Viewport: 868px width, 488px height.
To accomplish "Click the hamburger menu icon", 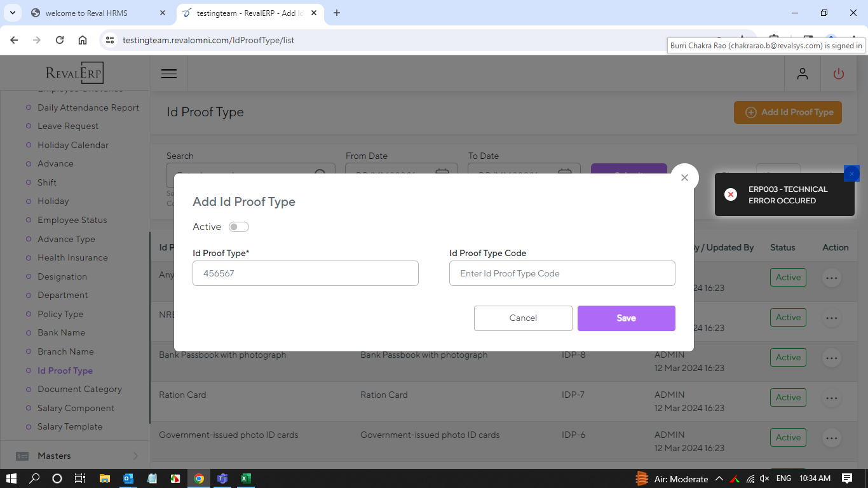I will pyautogui.click(x=169, y=74).
